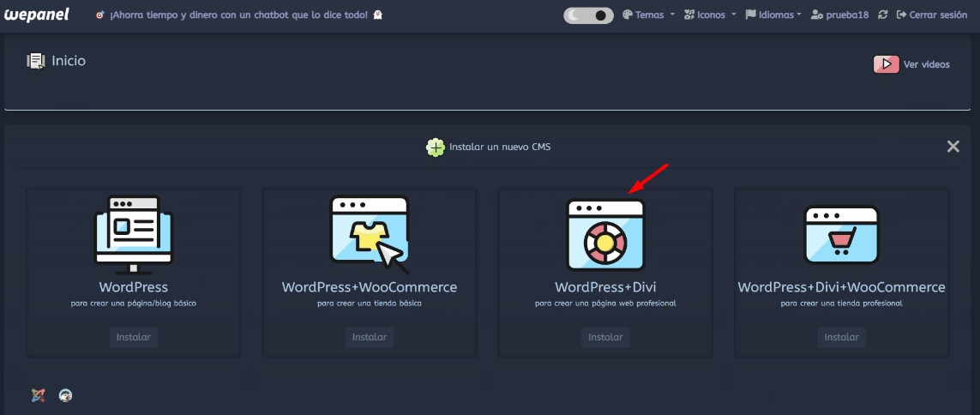The image size is (980, 415).
Task: Click 'para crear una página web profesional' text
Action: pyautogui.click(x=605, y=304)
